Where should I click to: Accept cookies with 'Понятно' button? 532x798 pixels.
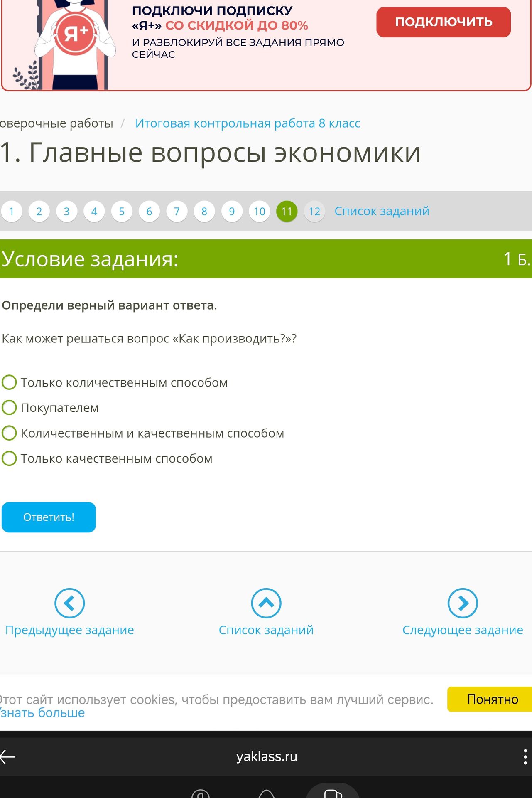pos(490,699)
